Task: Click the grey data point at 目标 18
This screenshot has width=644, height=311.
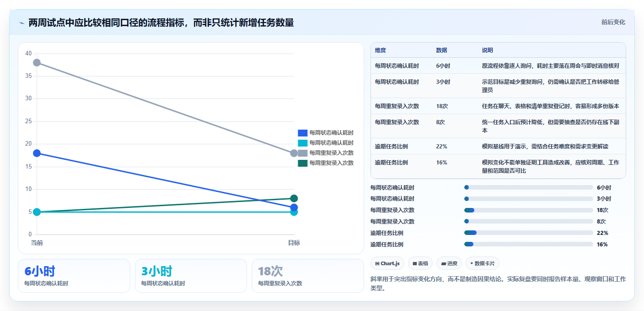Action: click(294, 153)
